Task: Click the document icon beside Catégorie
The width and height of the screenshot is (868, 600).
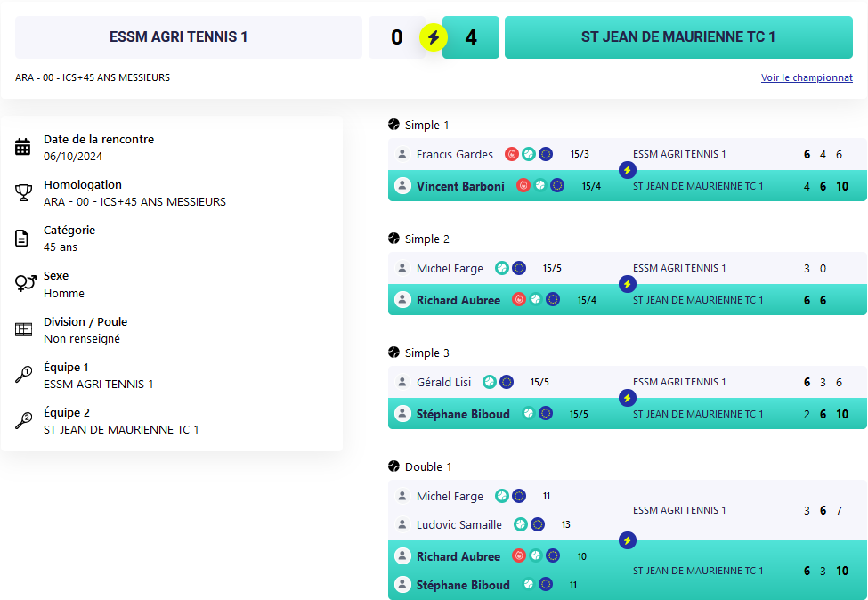Action: tap(21, 238)
